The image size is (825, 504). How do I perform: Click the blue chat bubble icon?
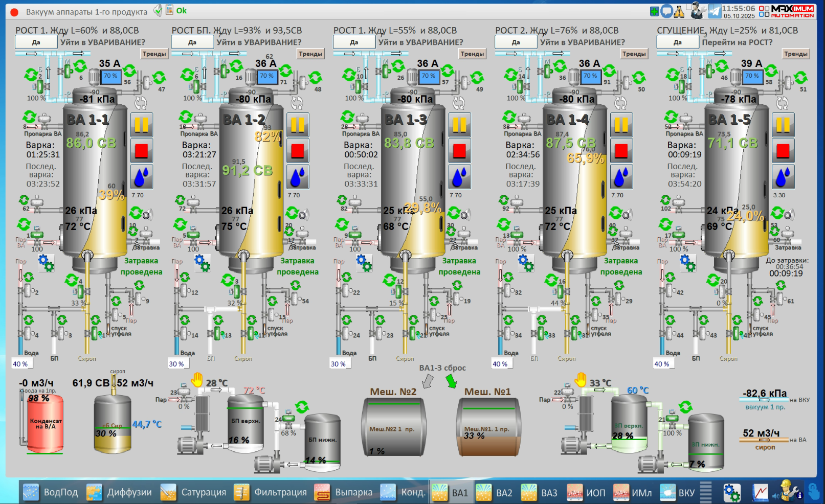pyautogui.click(x=666, y=11)
